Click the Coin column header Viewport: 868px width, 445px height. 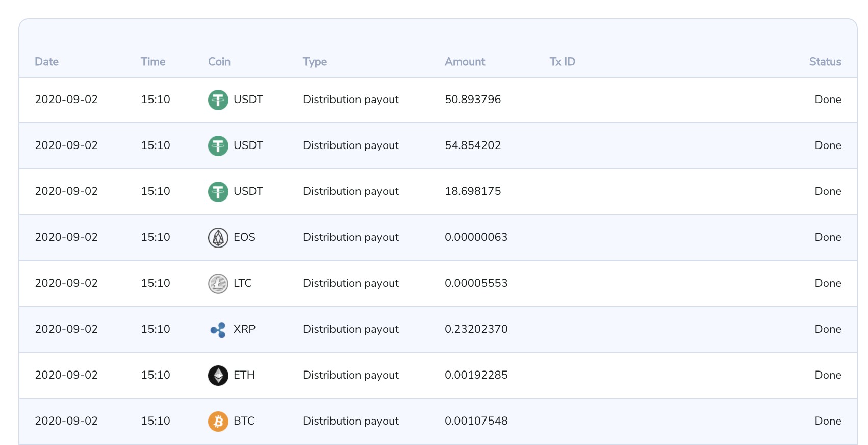coord(219,62)
